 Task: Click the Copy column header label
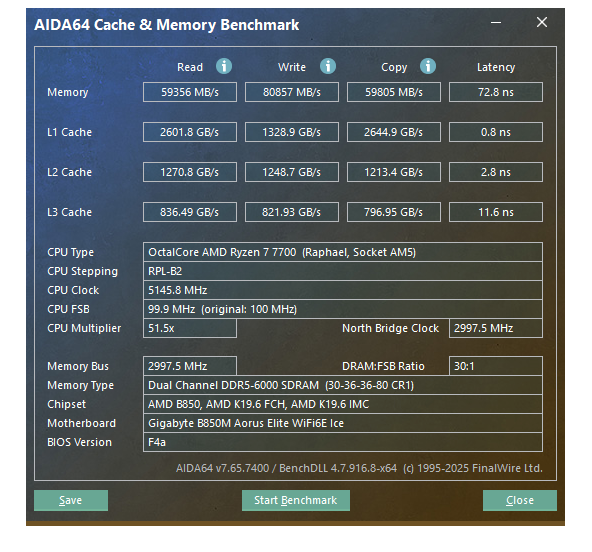[x=394, y=67]
